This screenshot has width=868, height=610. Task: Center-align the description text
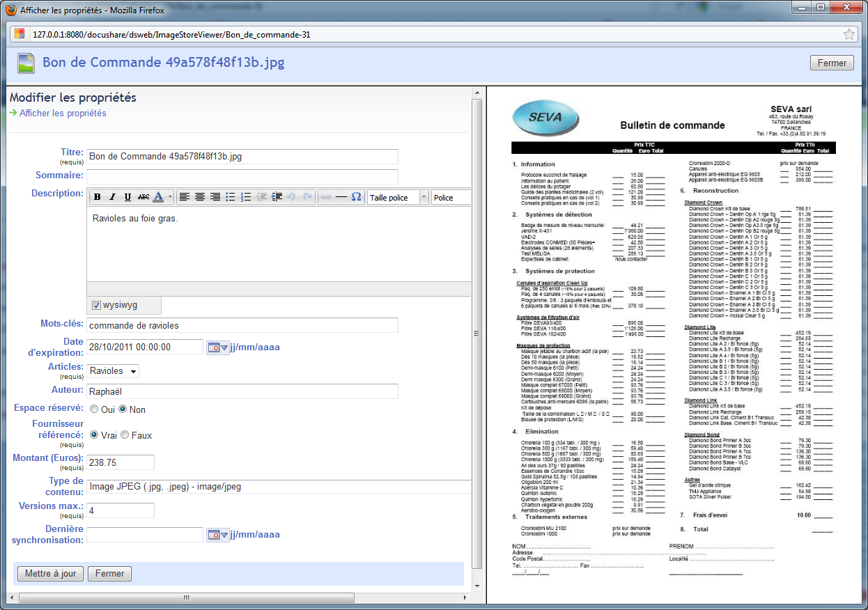200,198
